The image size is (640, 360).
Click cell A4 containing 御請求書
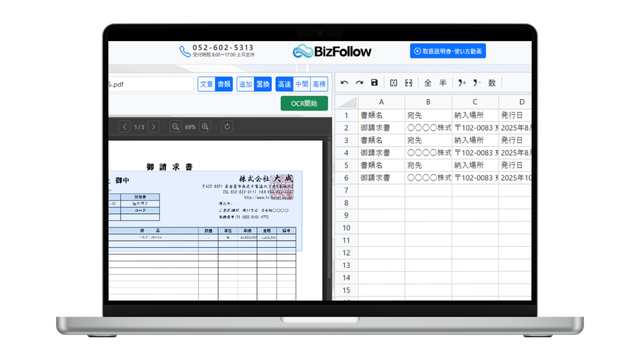tap(381, 153)
